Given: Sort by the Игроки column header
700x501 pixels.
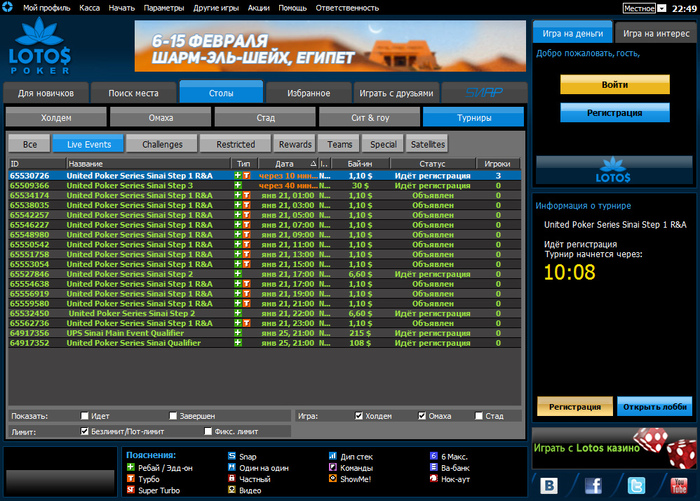Looking at the screenshot, I should click(x=497, y=163).
